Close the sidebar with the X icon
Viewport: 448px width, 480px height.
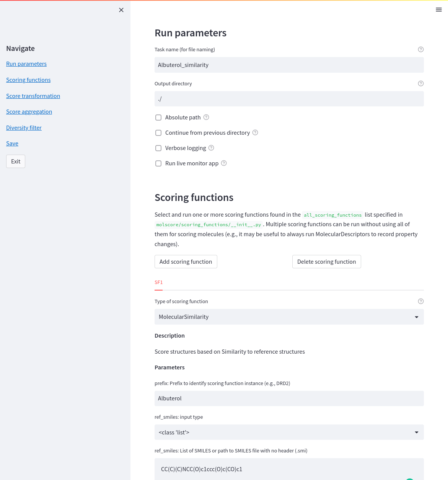[121, 10]
